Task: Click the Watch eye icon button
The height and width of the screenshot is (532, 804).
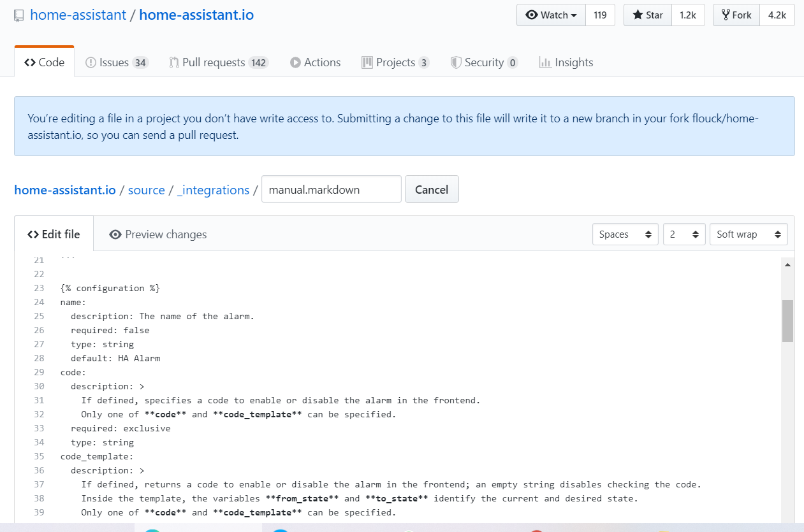Action: [552, 15]
